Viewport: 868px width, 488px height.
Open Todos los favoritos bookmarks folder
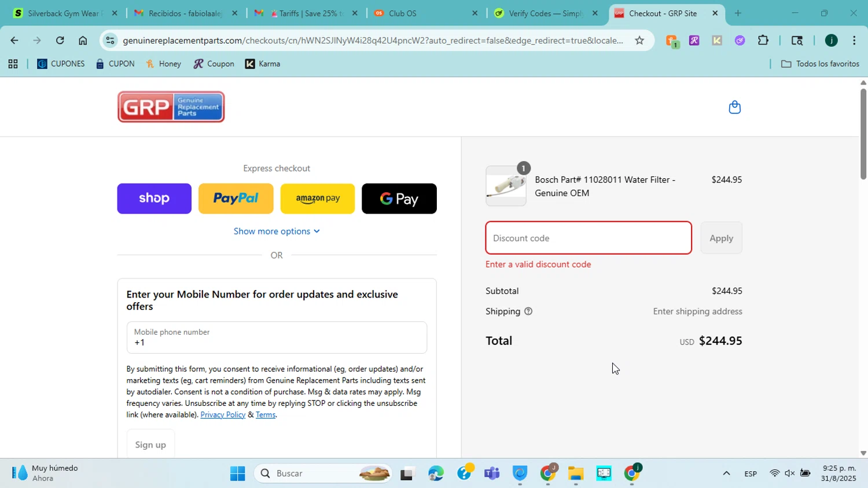tap(820, 64)
